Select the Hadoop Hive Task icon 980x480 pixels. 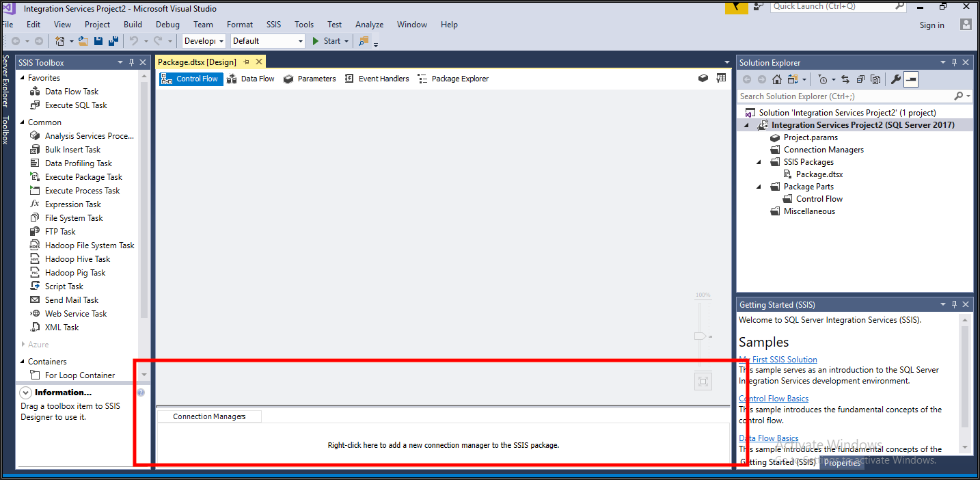click(35, 259)
